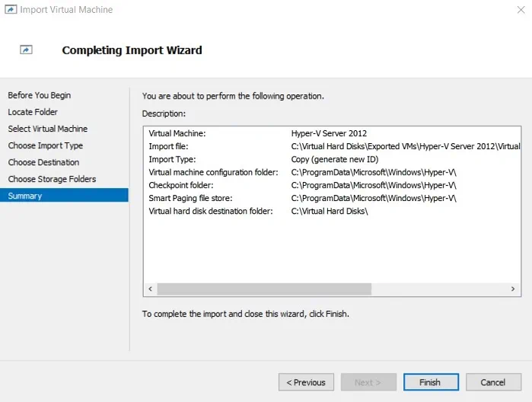Switch to the Select Virtual Machine step
This screenshot has width=532, height=402.
tap(48, 129)
